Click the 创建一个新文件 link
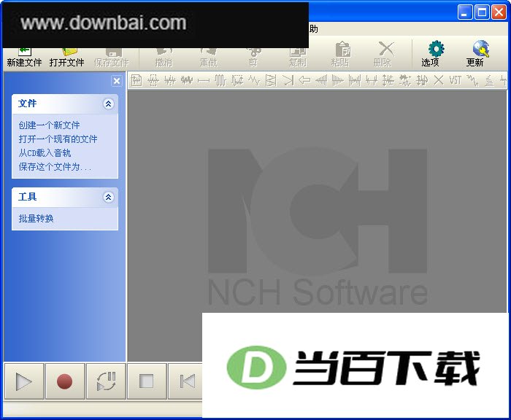The width and height of the screenshot is (511, 420). point(49,125)
